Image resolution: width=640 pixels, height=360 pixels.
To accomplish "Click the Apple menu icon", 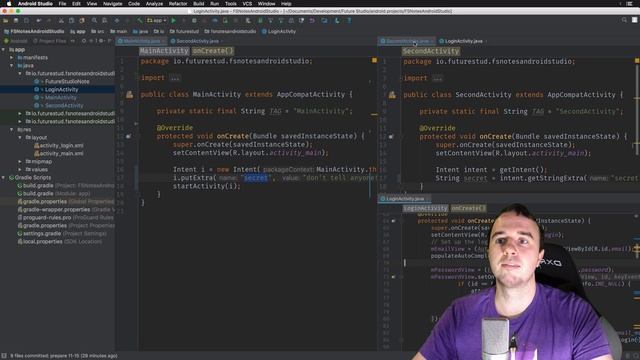I will [x=9, y=4].
